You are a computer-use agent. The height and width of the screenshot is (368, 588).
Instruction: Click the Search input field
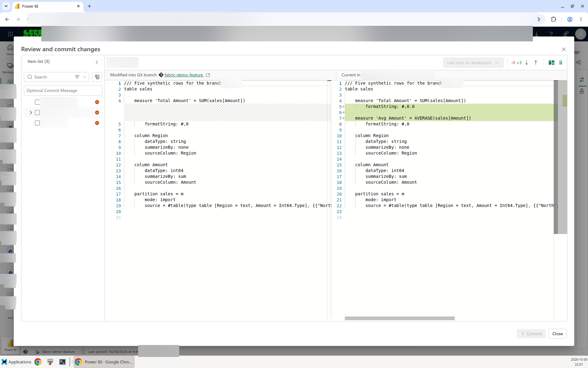pyautogui.click(x=52, y=77)
